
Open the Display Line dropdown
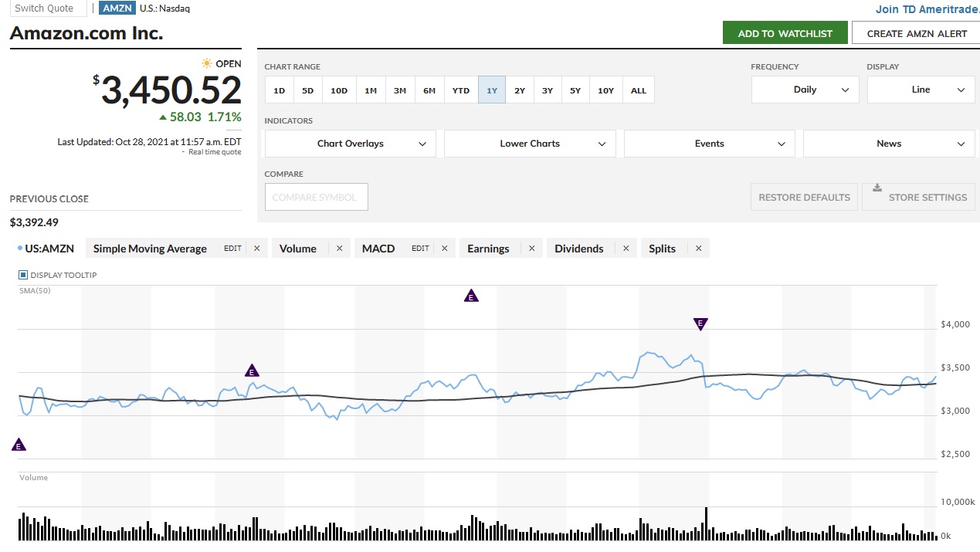921,90
